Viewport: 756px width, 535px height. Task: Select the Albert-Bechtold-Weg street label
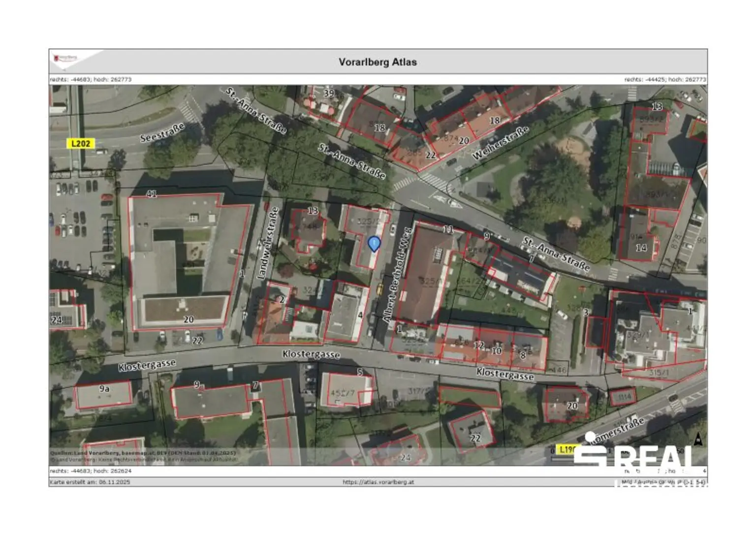pyautogui.click(x=397, y=275)
